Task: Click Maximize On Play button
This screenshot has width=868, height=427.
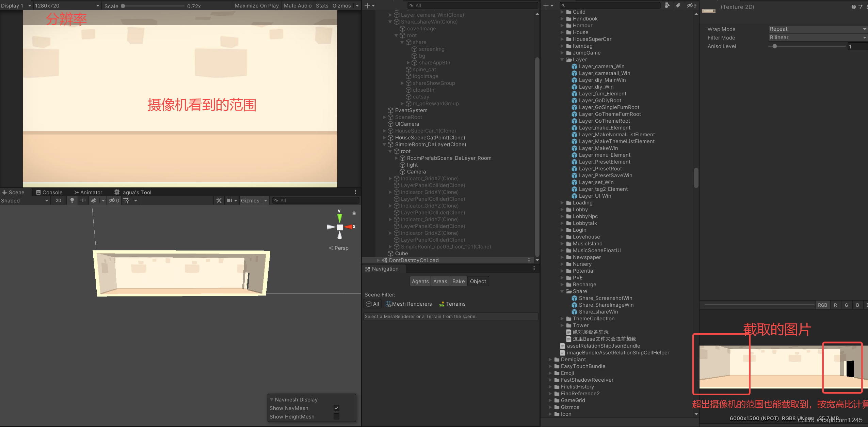Action: tap(257, 5)
